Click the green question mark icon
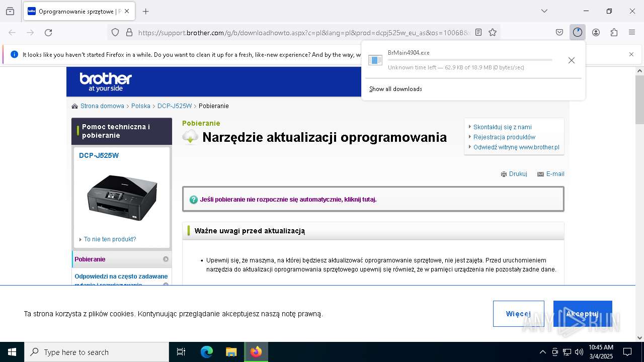 click(194, 200)
